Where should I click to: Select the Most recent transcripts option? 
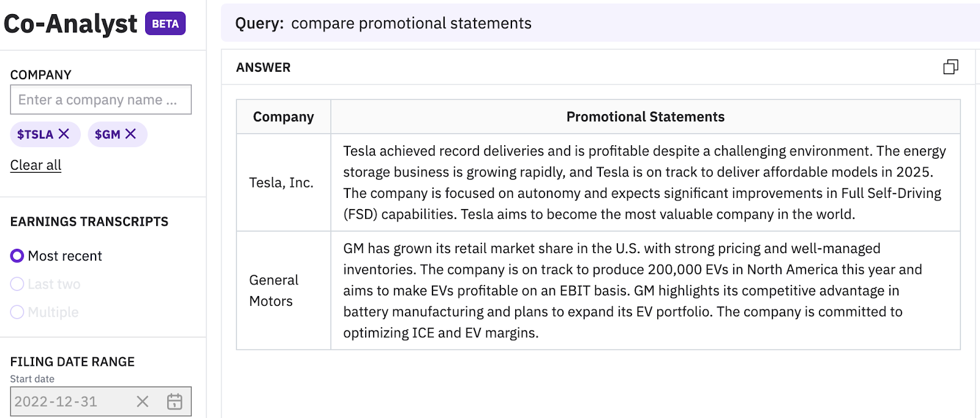click(17, 256)
